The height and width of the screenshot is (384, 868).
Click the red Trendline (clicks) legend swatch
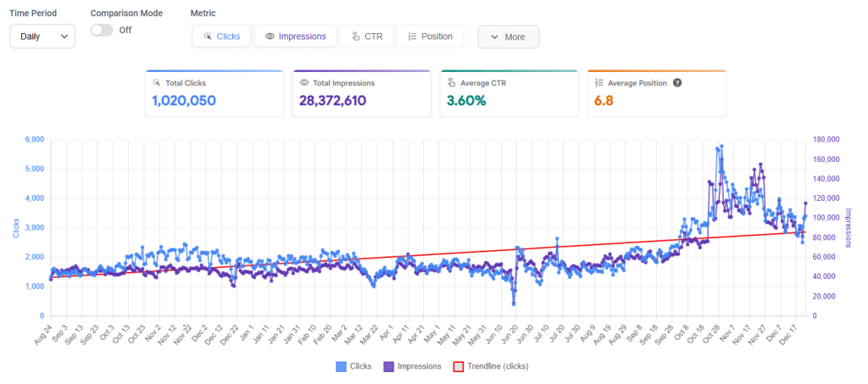pos(459,366)
